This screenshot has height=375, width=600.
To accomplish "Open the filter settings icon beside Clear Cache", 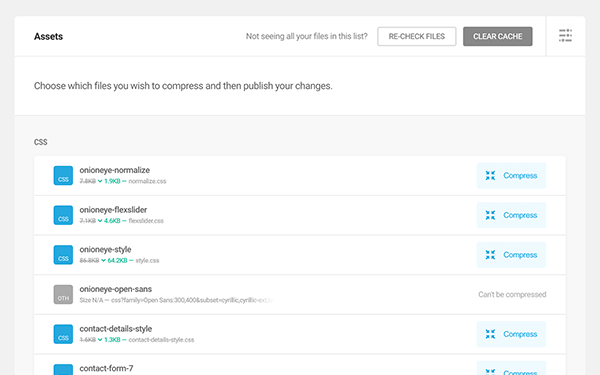I will 565,36.
